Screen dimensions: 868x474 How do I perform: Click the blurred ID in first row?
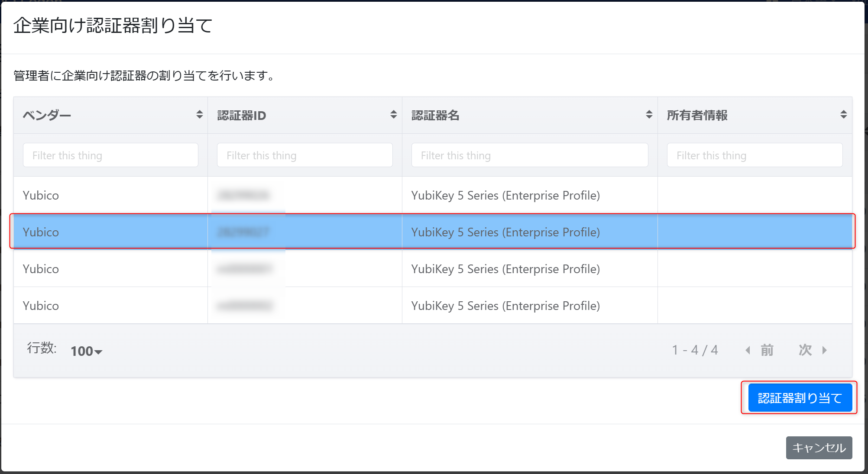(243, 195)
